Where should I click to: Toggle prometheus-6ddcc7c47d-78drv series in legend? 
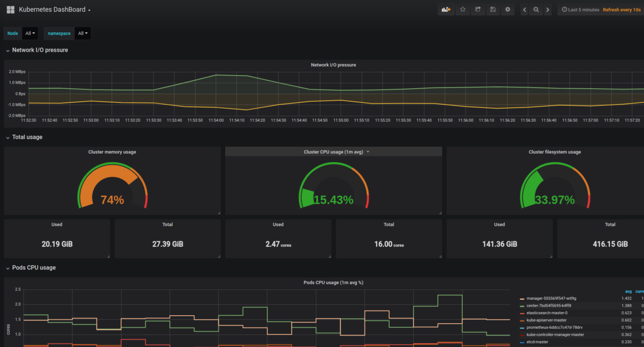pos(555,327)
